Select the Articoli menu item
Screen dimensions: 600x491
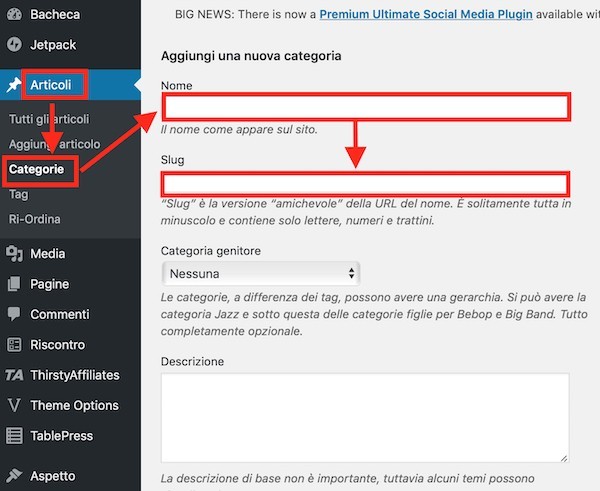pyautogui.click(x=51, y=85)
